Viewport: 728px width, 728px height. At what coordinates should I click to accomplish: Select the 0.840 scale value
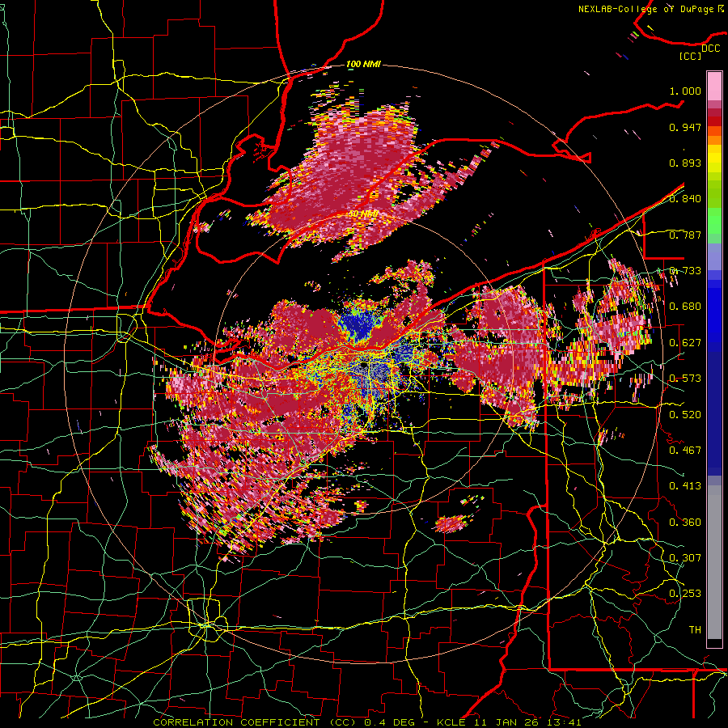685,199
